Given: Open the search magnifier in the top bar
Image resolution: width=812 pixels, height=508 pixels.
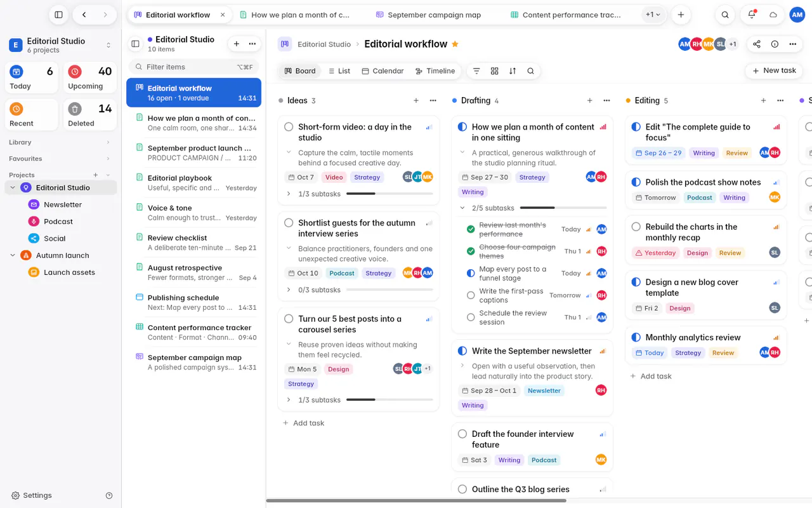Looking at the screenshot, I should pos(725,15).
